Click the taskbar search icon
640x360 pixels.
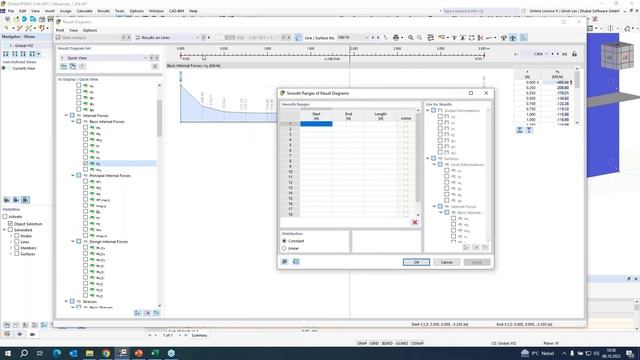(x=24, y=353)
